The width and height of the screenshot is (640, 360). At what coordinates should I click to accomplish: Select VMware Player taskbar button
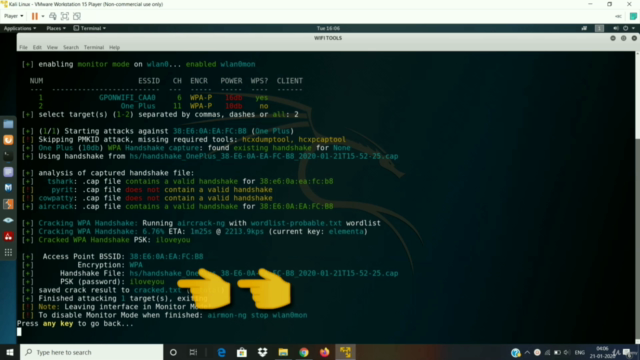coord(345,352)
